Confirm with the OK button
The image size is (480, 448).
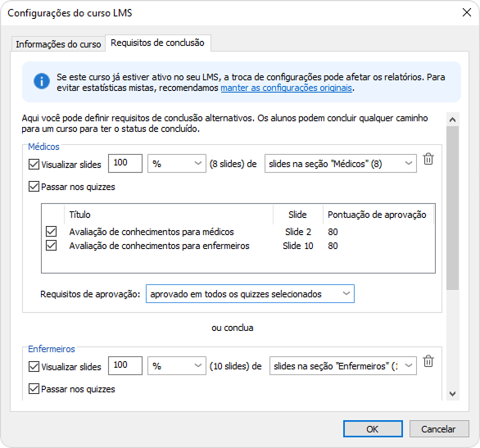(373, 429)
